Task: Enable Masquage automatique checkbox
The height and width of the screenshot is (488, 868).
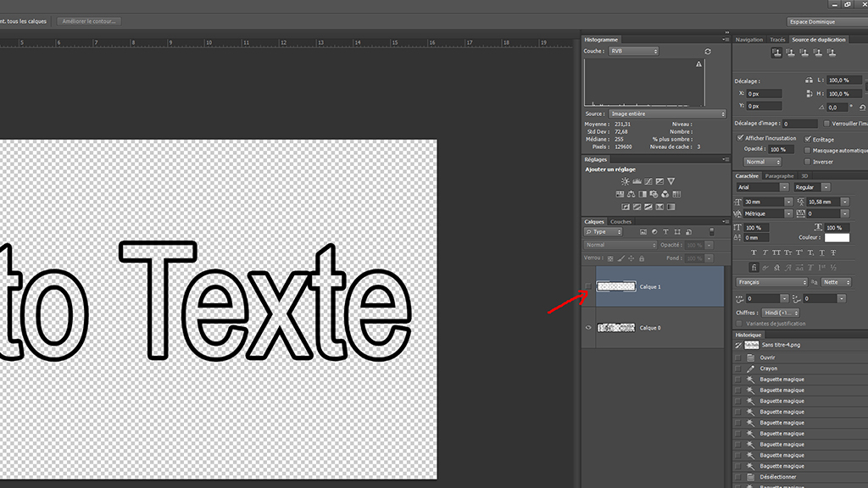Action: pos(808,151)
